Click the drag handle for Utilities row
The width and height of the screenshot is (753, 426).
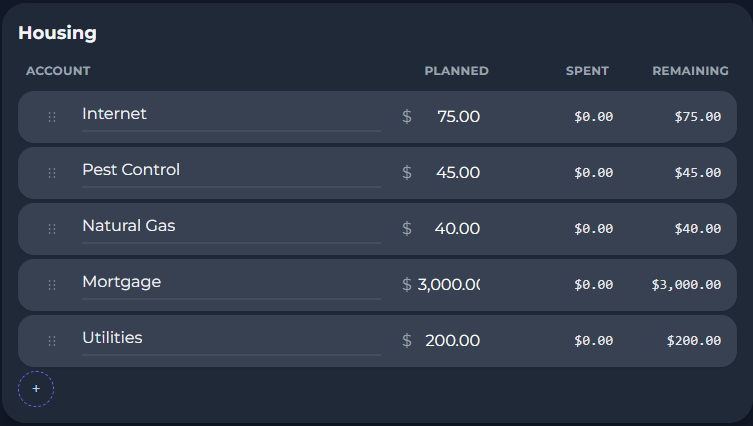[x=52, y=341]
